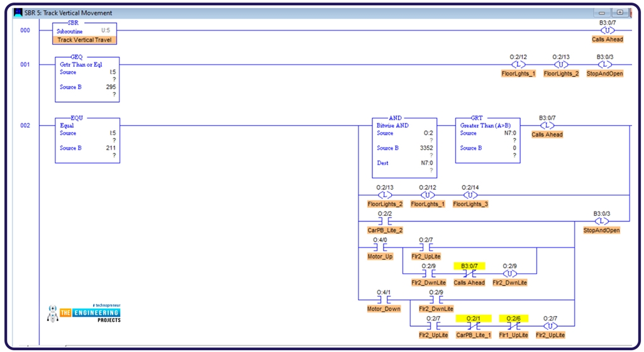Select the CarPB_Lite_1 normally-closed contact O:2/1
This screenshot has width=644, height=352.
(x=473, y=327)
